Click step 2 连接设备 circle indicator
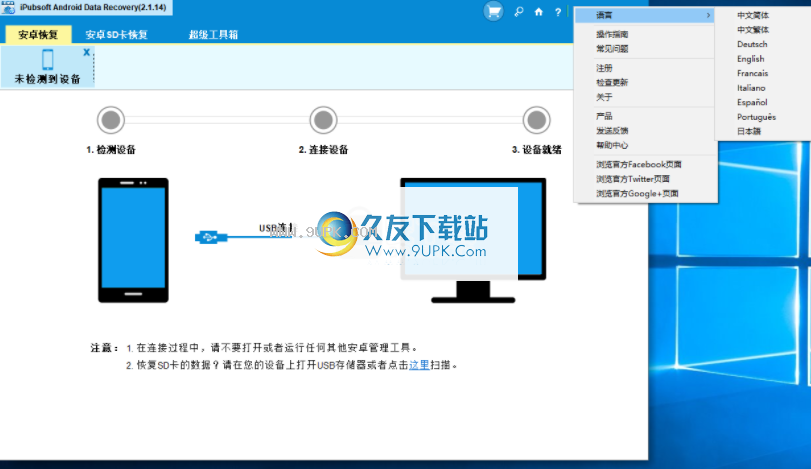811x469 pixels. click(x=323, y=120)
